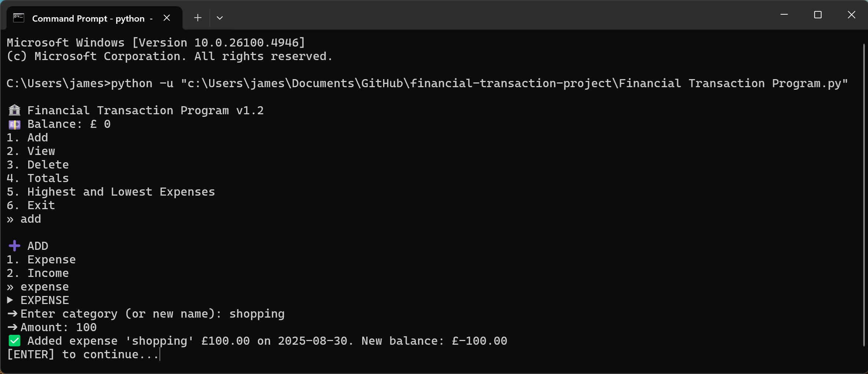Select the Command Prompt - python tab
This screenshot has width=868, height=374.
click(88, 18)
